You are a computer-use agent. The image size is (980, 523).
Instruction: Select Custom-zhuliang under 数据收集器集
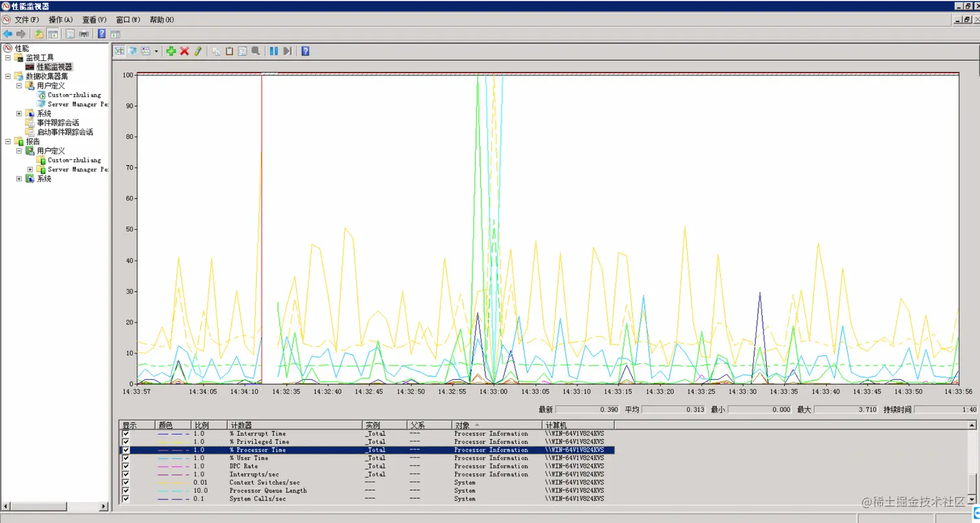click(x=74, y=95)
